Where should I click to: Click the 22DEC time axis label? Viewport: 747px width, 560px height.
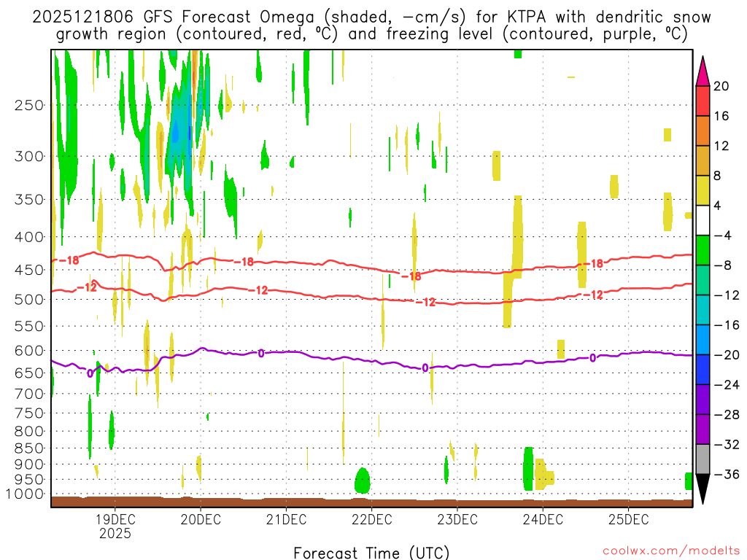tap(371, 519)
